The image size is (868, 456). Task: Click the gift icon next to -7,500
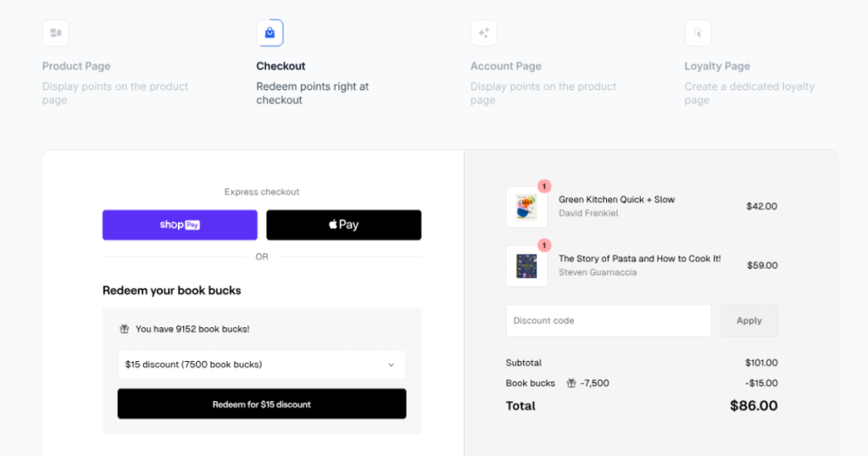coord(571,383)
